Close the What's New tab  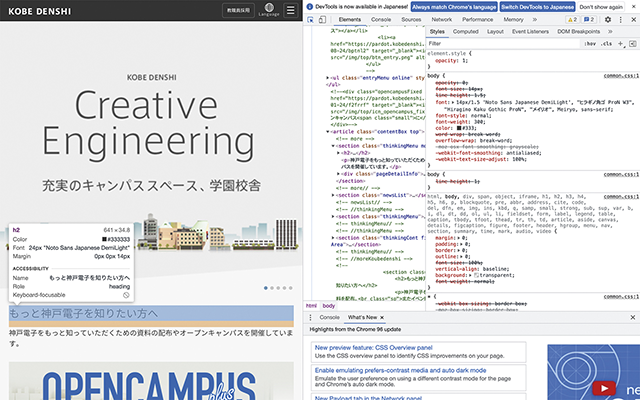click(382, 318)
